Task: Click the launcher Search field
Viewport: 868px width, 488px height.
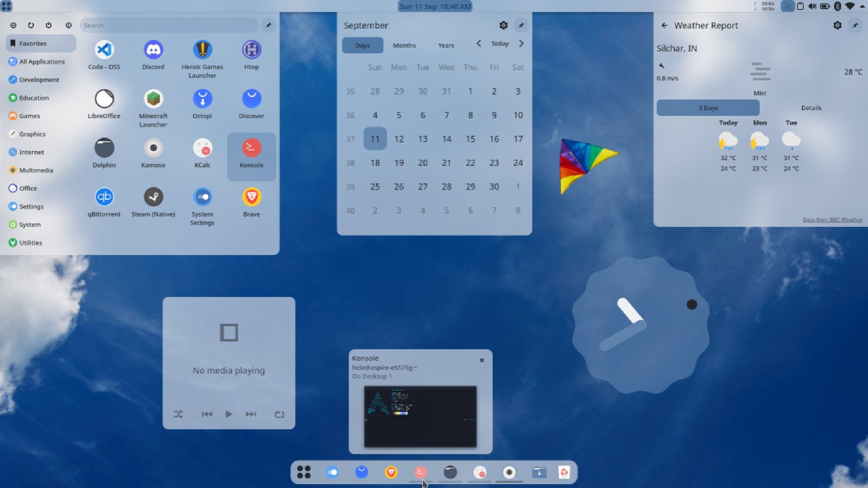Action: 169,25
